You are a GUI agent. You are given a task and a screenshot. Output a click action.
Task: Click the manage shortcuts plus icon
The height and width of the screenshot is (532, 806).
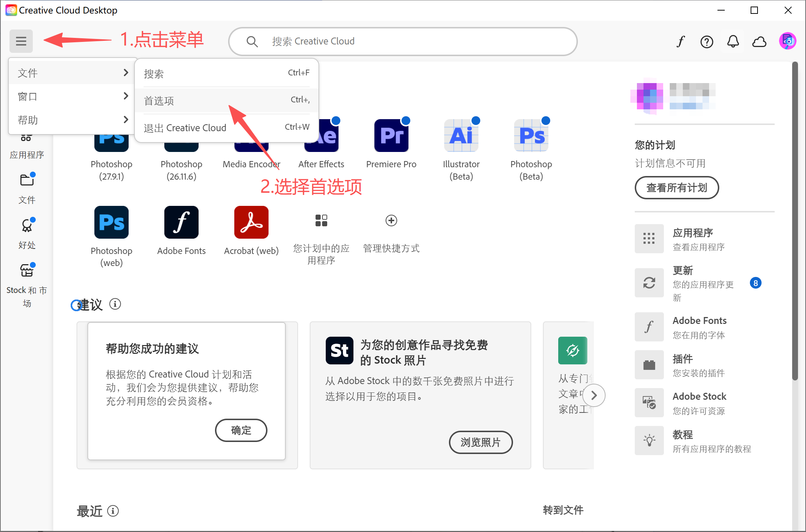[391, 220]
